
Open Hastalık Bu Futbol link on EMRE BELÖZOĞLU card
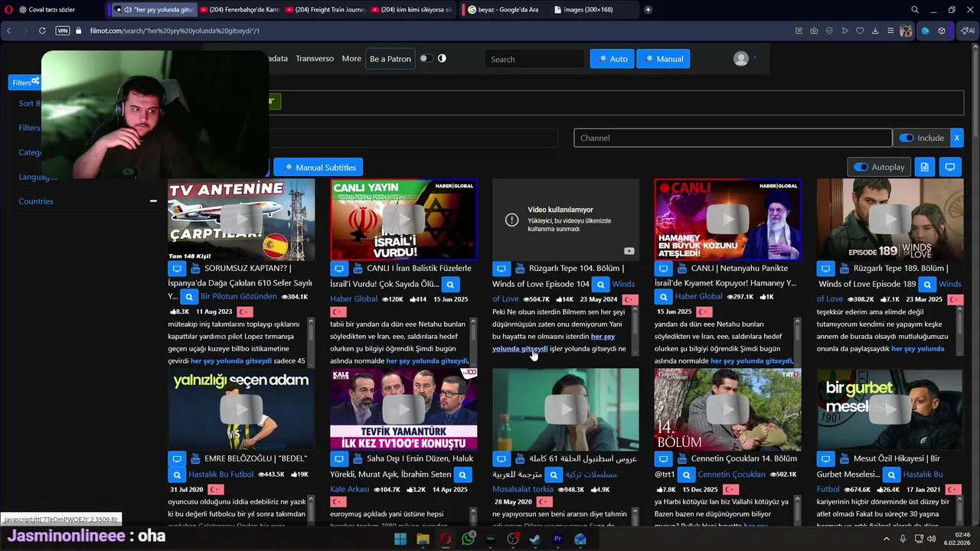pyautogui.click(x=221, y=474)
